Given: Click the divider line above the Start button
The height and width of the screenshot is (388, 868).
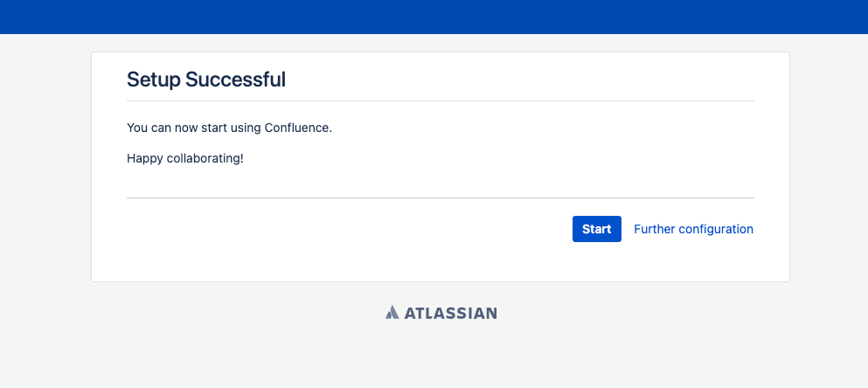Looking at the screenshot, I should pyautogui.click(x=440, y=197).
